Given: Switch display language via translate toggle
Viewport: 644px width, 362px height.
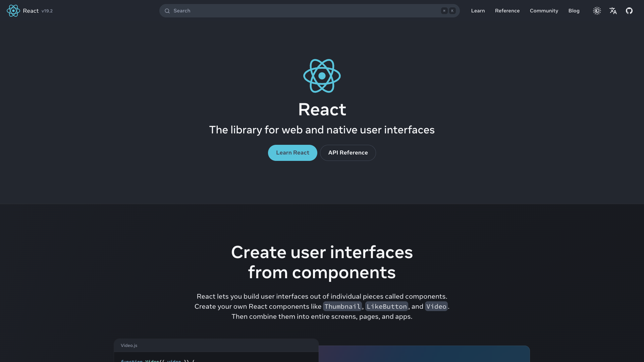Looking at the screenshot, I should 613,11.
